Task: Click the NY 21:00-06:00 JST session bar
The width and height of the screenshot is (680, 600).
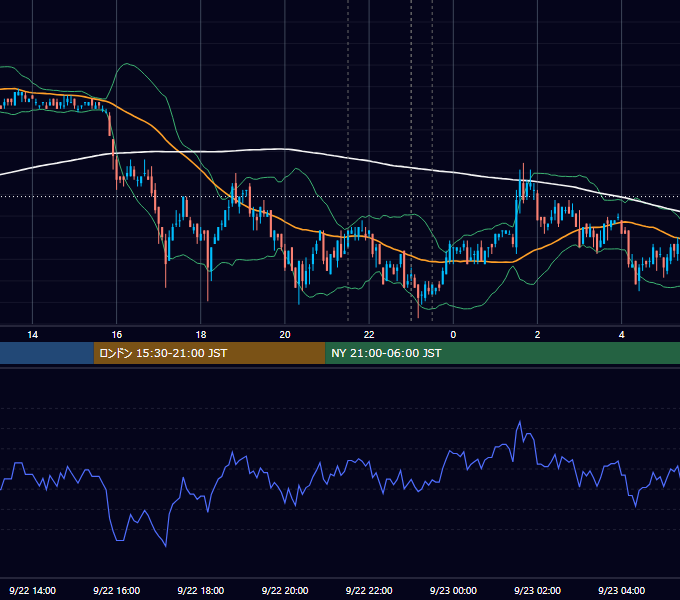Action: pos(502,353)
